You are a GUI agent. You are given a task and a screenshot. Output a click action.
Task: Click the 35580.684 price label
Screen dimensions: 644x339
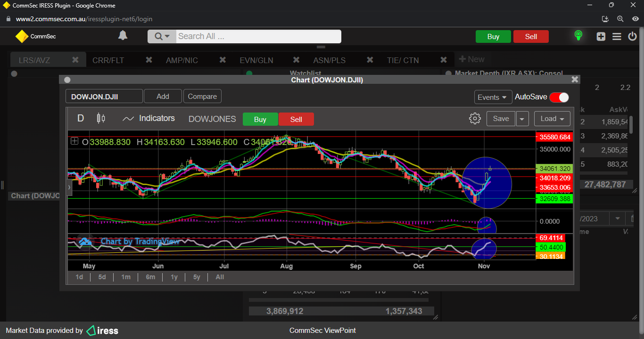554,137
